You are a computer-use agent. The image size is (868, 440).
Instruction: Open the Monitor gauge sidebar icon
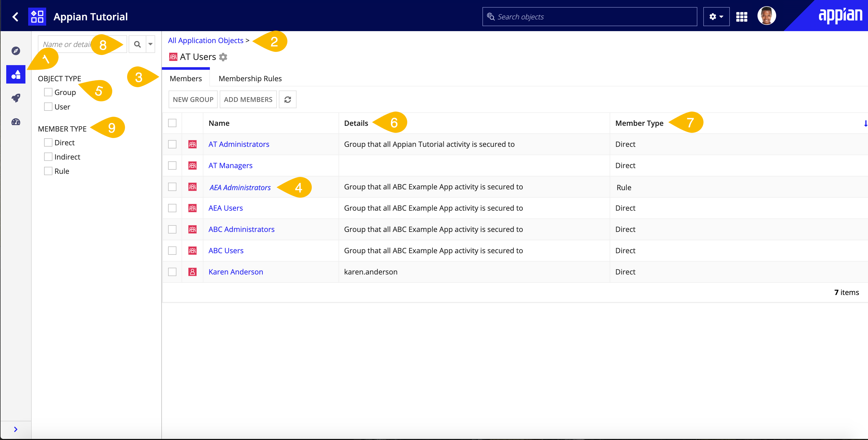(x=16, y=122)
